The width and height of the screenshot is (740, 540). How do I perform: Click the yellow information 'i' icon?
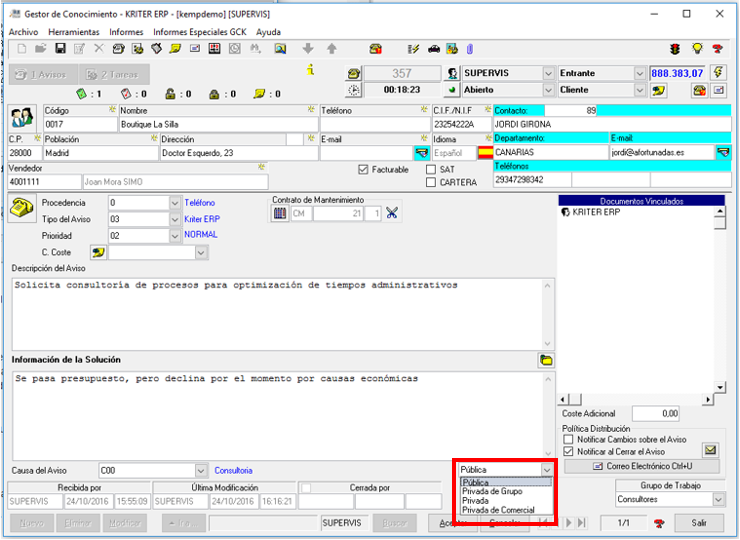tap(310, 70)
